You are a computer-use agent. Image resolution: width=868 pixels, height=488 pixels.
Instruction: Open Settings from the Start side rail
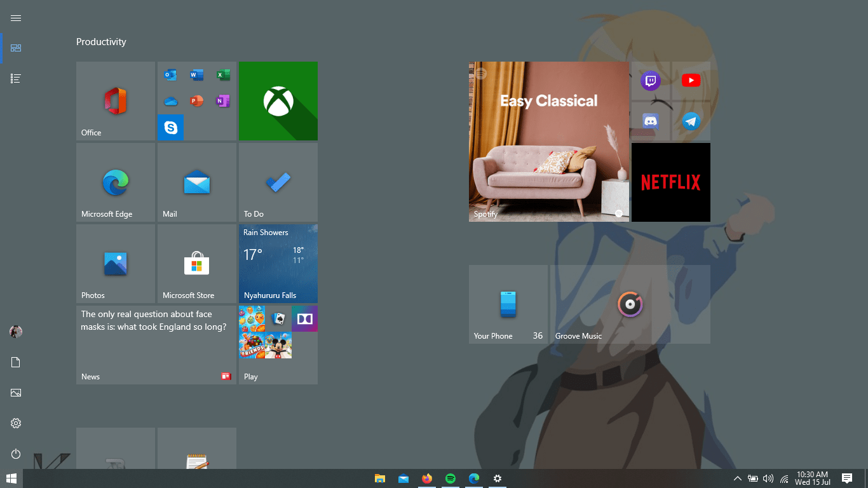[x=16, y=423]
